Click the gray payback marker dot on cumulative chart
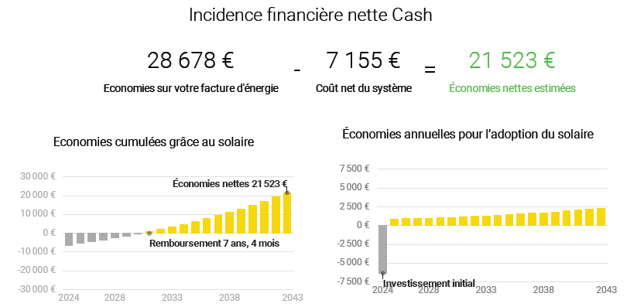644x307 pixels. (149, 233)
